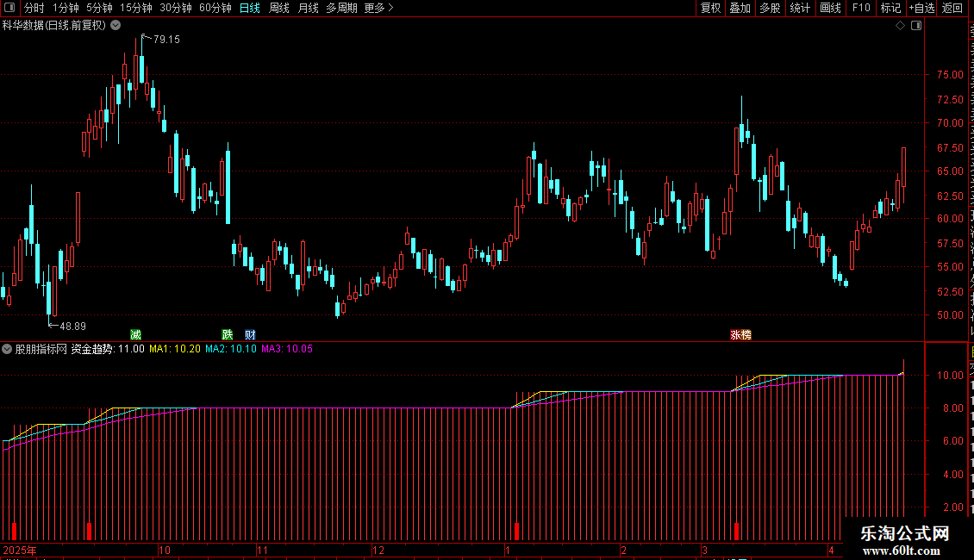
Task: Click the 涨榜 event marker
Action: point(740,334)
